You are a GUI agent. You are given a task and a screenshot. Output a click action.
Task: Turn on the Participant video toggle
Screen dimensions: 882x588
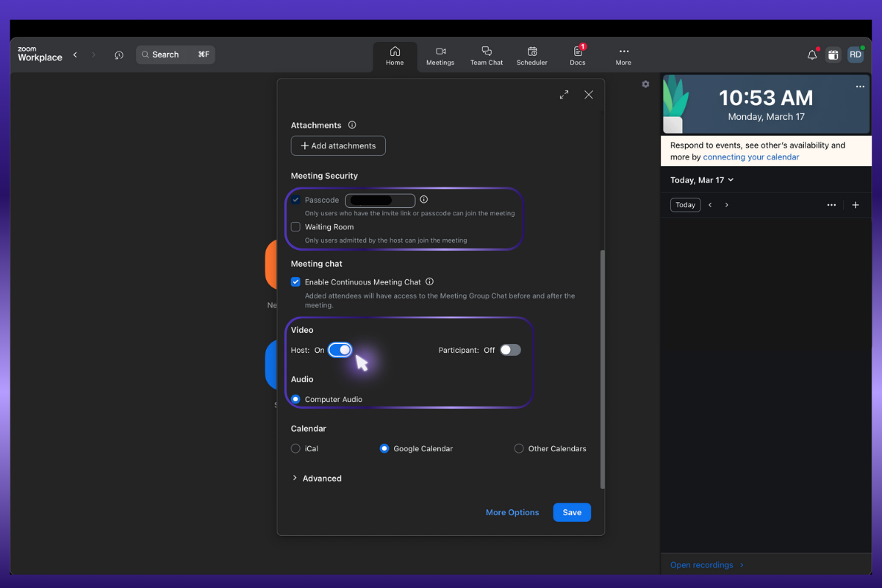(x=510, y=350)
